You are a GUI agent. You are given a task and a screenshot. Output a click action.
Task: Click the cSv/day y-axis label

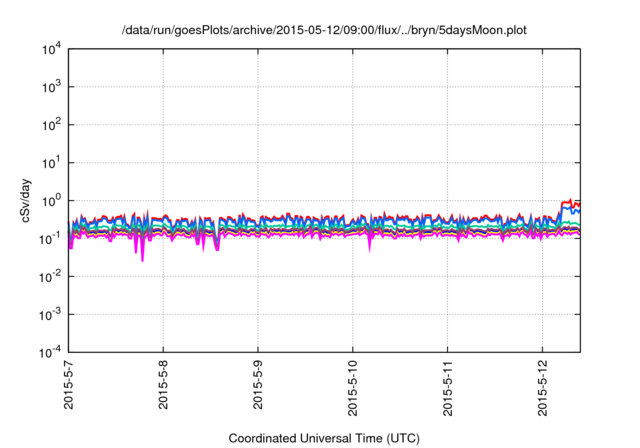[25, 200]
